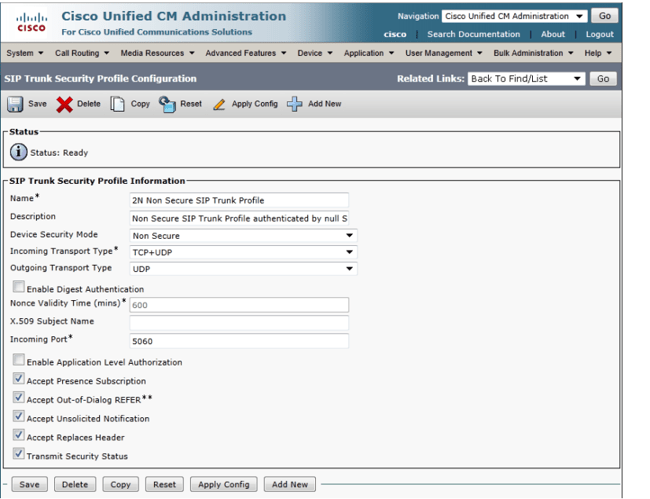The width and height of the screenshot is (650, 499).
Task: Open Device Security Mode dropdown
Action: [243, 235]
